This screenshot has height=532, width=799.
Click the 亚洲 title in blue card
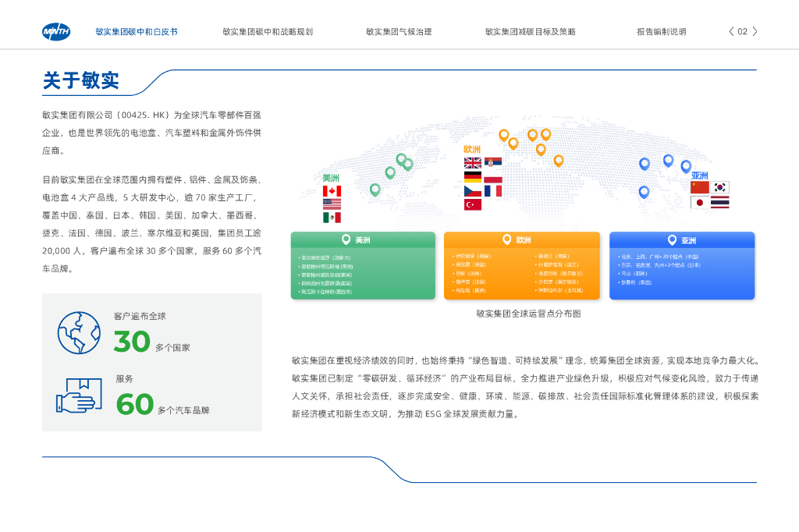click(688, 240)
